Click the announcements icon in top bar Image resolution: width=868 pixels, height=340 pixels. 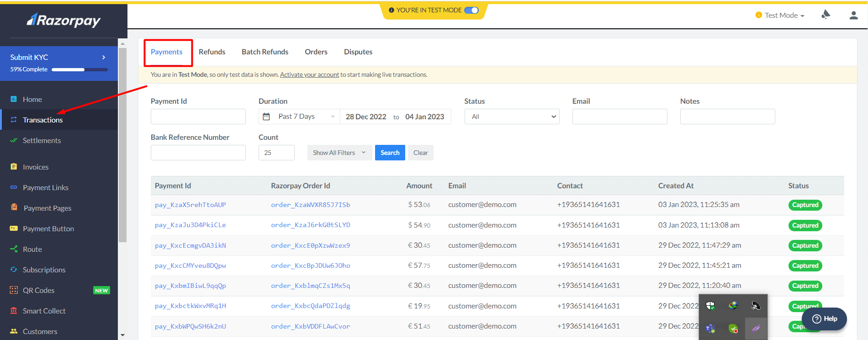(826, 15)
